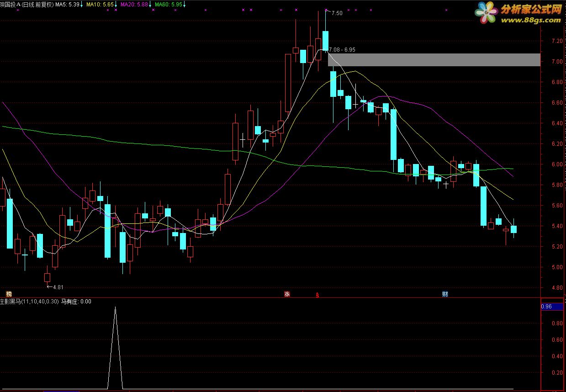Screen dimensions: 566x392
Task: Click the MA10 down arrow indicator
Action: tap(116, 4)
